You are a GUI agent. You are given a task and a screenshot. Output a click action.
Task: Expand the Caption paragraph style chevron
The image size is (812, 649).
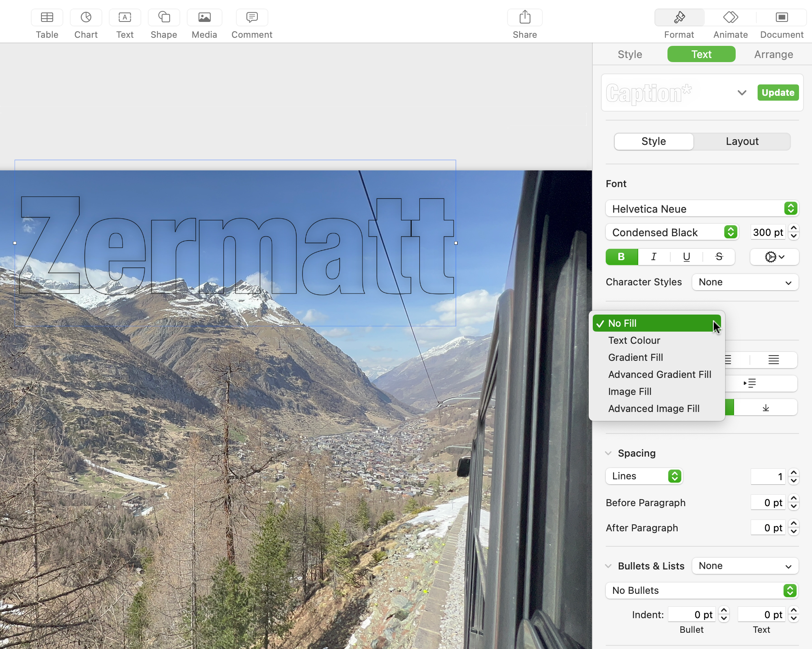tap(742, 93)
